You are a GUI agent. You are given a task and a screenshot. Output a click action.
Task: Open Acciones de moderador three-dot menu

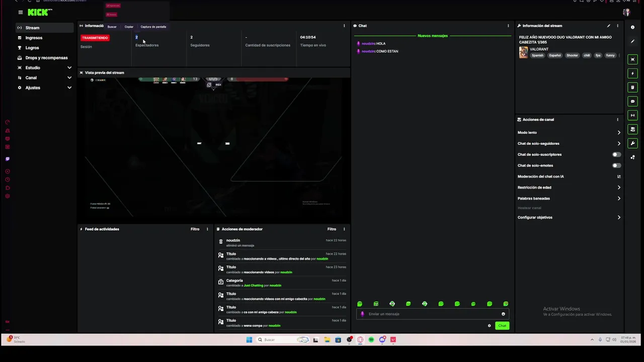coord(344,229)
